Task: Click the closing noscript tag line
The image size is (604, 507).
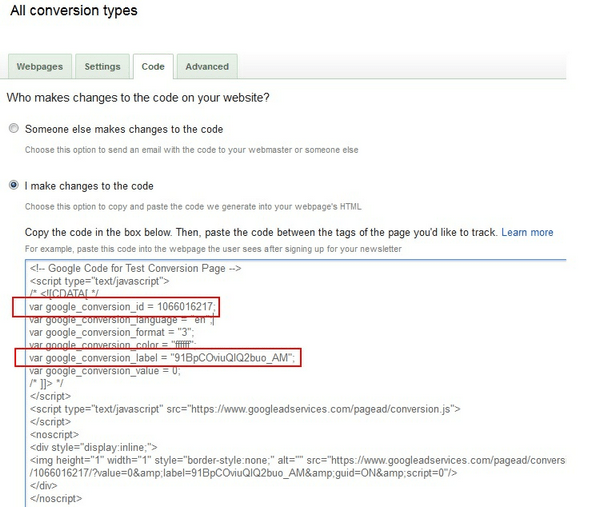Action: pyautogui.click(x=56, y=498)
